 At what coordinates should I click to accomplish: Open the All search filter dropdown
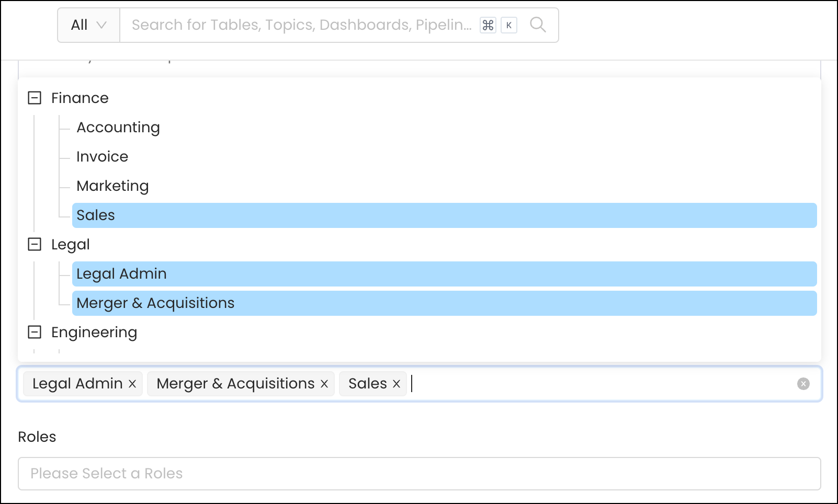tap(88, 25)
